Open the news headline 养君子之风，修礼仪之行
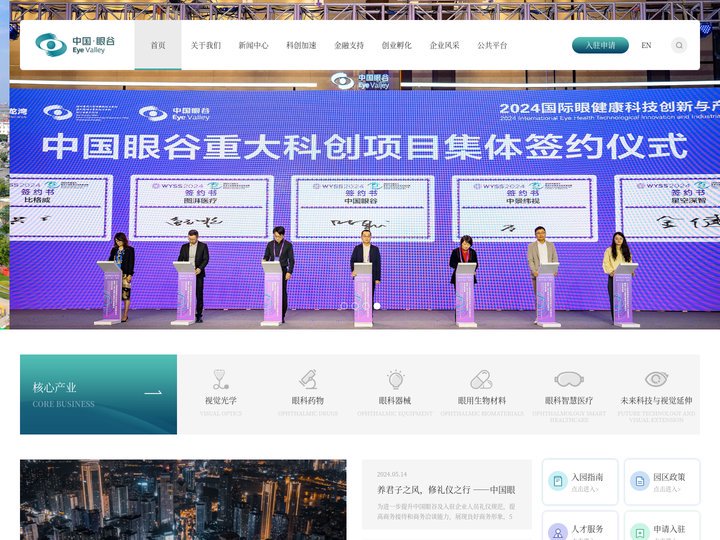The width and height of the screenshot is (720, 540). pos(446,490)
